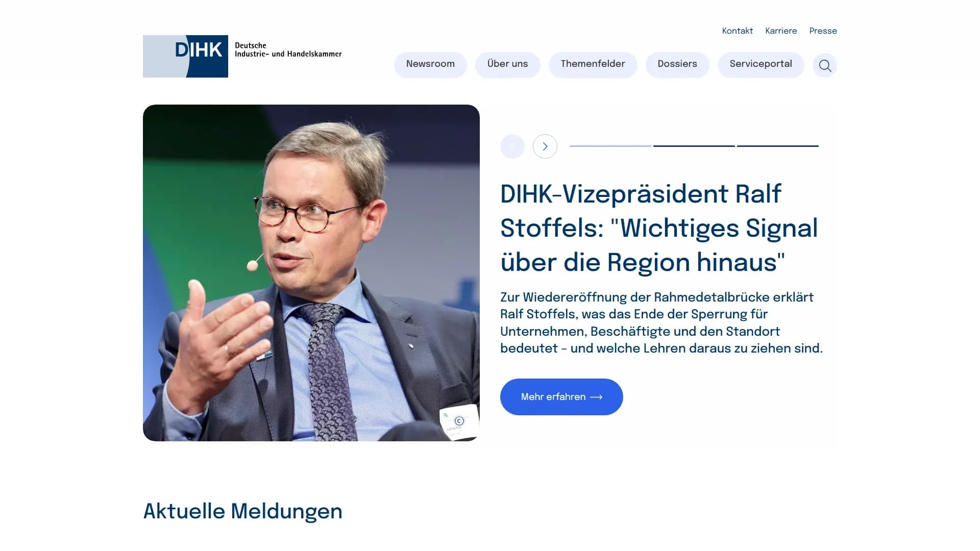Click the faded previous slide button
The height and width of the screenshot is (551, 980).
tap(512, 146)
